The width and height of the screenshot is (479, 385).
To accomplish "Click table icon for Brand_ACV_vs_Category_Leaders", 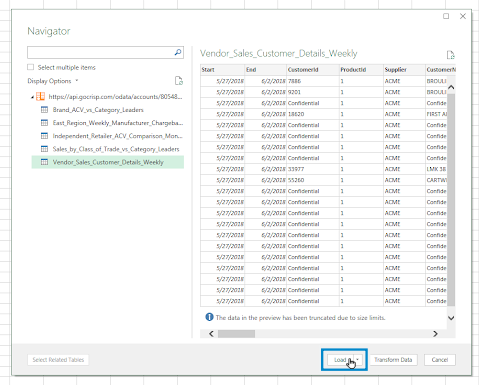I will tap(44, 110).
